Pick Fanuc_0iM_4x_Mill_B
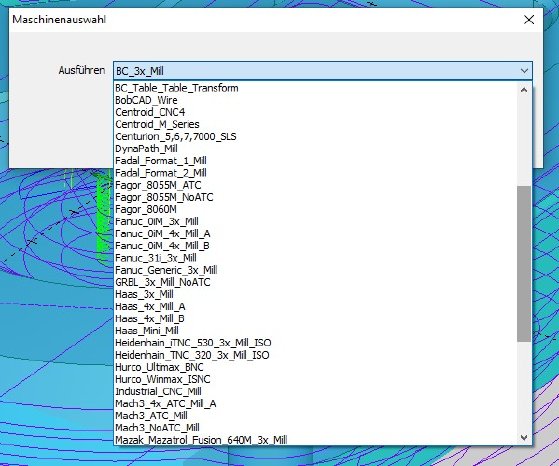The height and width of the screenshot is (466, 559). (316, 246)
